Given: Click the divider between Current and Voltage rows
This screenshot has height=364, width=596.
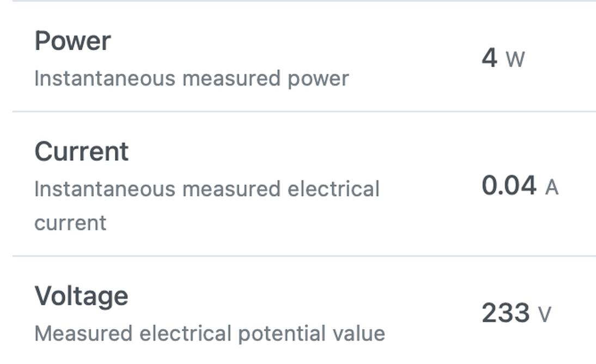Looking at the screenshot, I should click(x=304, y=256).
